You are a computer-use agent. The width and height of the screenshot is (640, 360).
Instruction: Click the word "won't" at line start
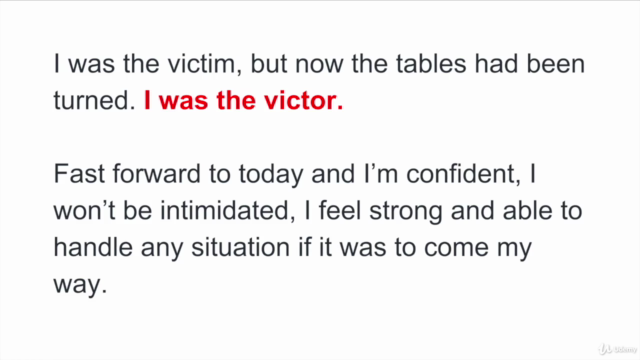[84, 211]
